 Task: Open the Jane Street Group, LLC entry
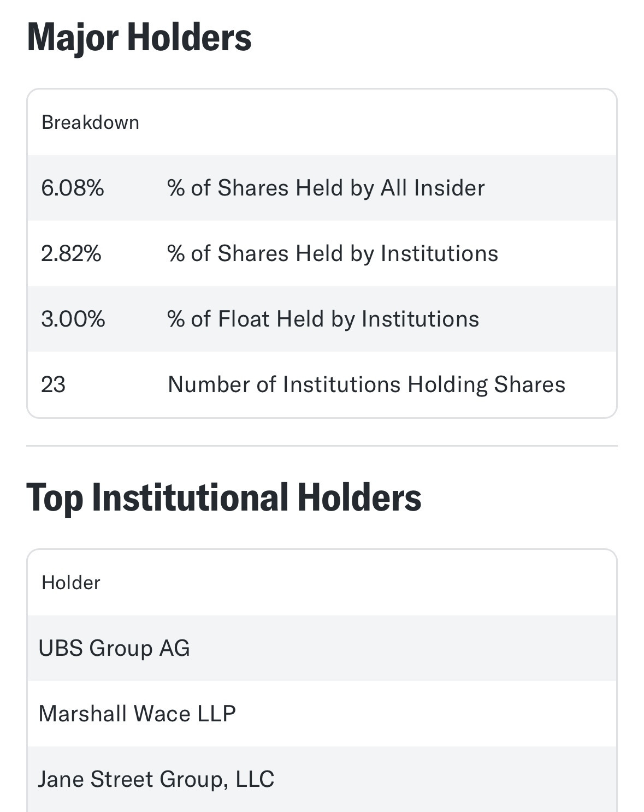[x=156, y=779]
